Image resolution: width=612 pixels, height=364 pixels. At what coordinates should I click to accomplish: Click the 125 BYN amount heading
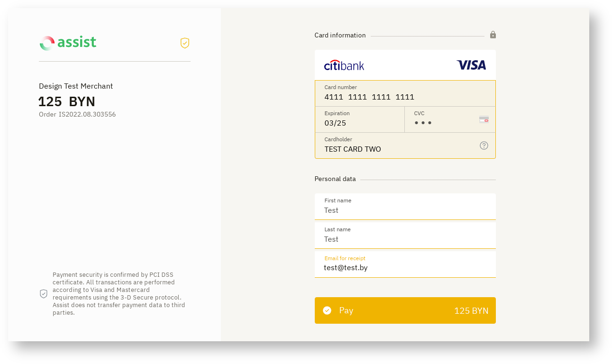click(67, 101)
